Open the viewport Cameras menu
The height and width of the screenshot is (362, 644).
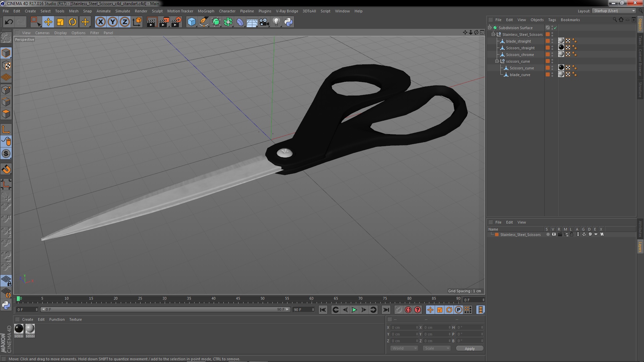42,33
